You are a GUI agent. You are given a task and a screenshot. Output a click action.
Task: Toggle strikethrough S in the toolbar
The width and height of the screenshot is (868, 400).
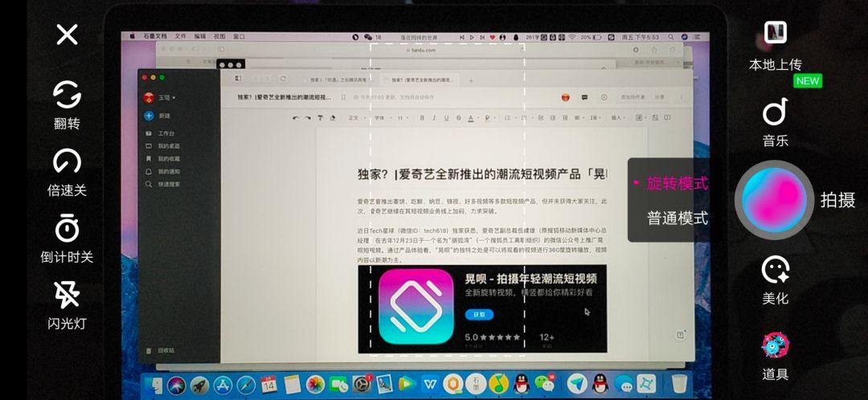tap(458, 118)
